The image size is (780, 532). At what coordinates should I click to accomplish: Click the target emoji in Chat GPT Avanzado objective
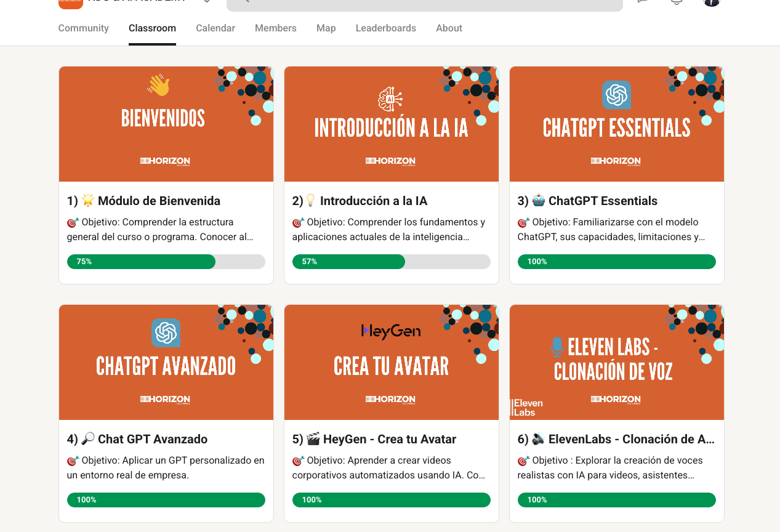click(73, 461)
